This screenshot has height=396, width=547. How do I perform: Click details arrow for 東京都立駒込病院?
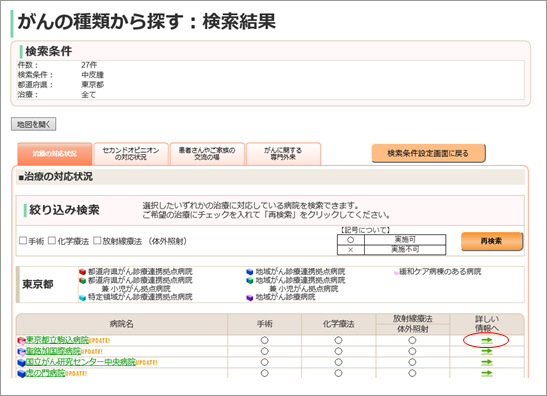pos(487,340)
